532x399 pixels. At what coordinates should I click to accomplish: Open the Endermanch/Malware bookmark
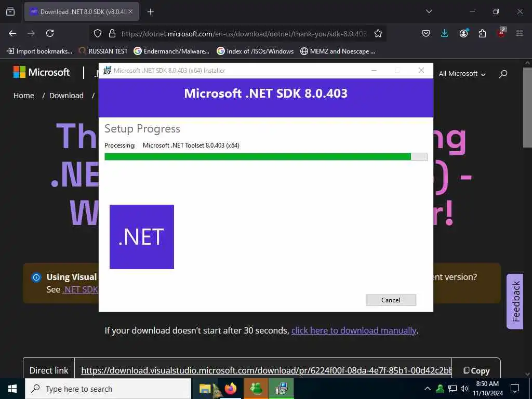point(171,51)
